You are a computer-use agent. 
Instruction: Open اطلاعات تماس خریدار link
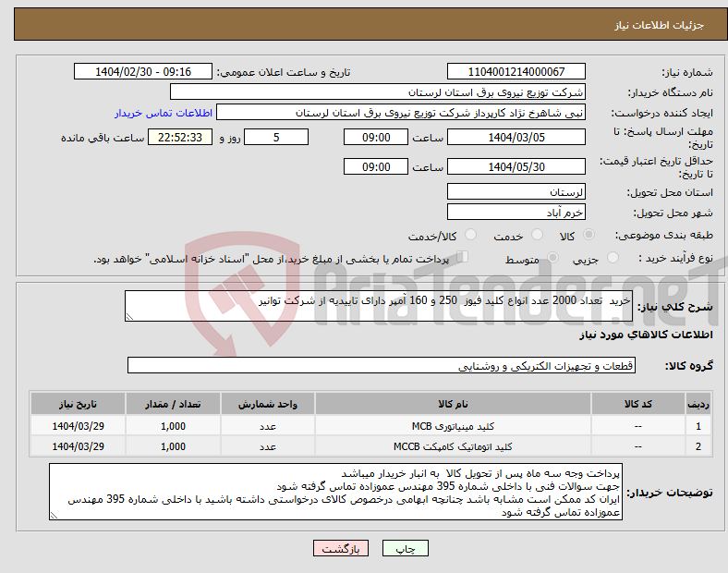164,113
